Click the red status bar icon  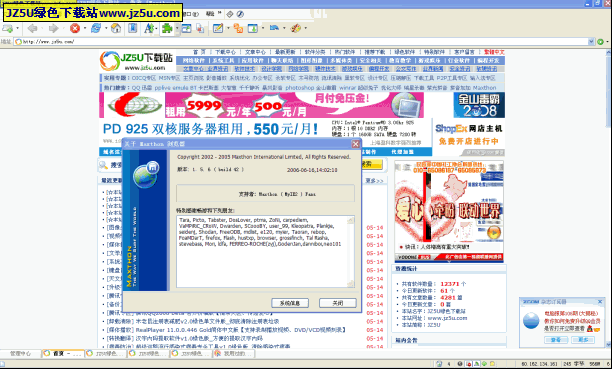469,364
